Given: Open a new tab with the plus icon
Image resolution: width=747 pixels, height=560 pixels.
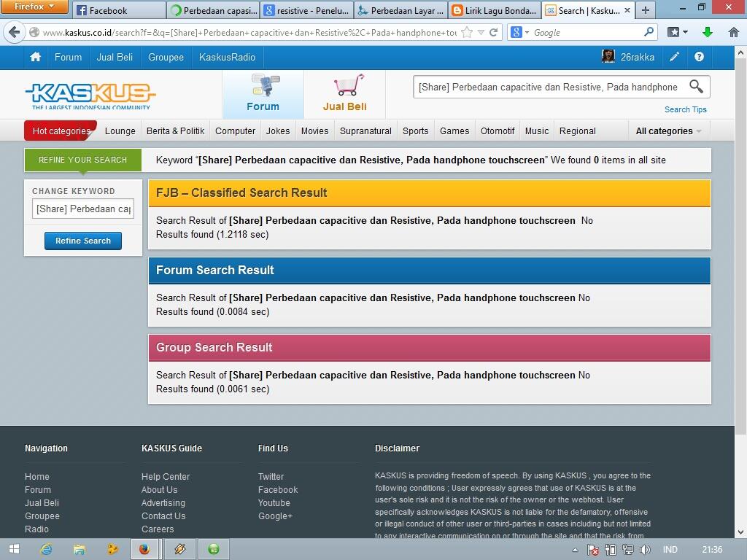Looking at the screenshot, I should [645, 10].
